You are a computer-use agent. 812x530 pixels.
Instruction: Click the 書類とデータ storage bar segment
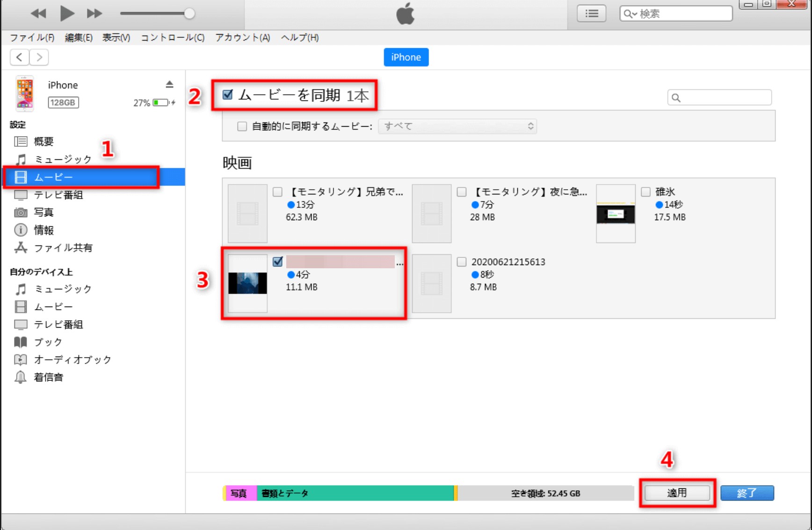tap(355, 493)
